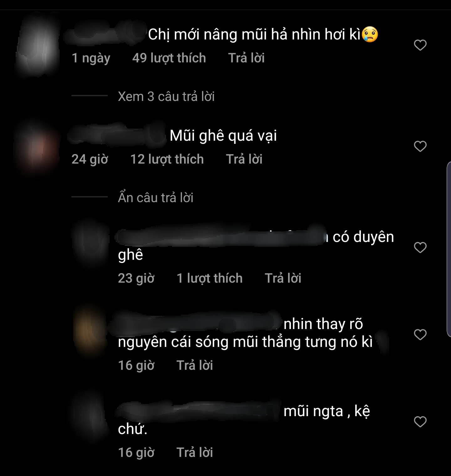The height and width of the screenshot is (476, 451).
Task: View the 49 lượt thích list
Action: coord(169,58)
